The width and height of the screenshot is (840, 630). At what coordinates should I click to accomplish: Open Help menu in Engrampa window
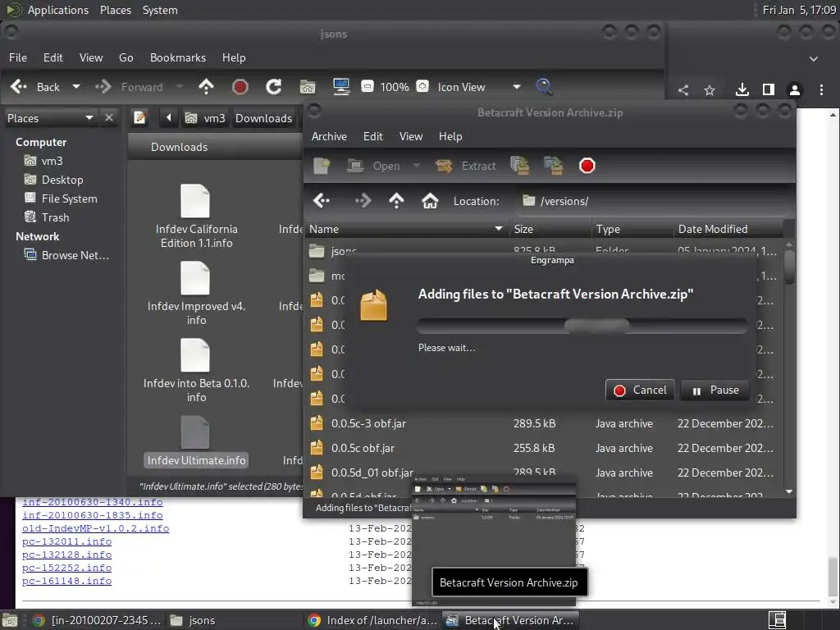(x=450, y=136)
